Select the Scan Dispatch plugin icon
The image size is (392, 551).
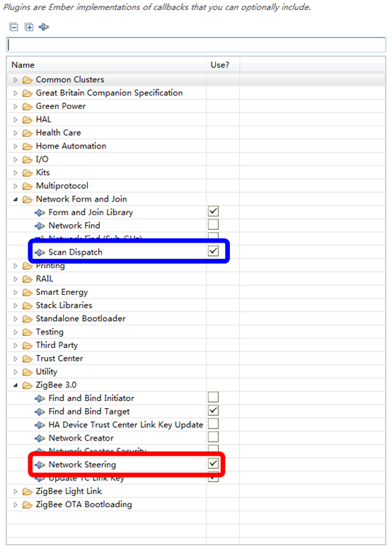[x=40, y=253]
